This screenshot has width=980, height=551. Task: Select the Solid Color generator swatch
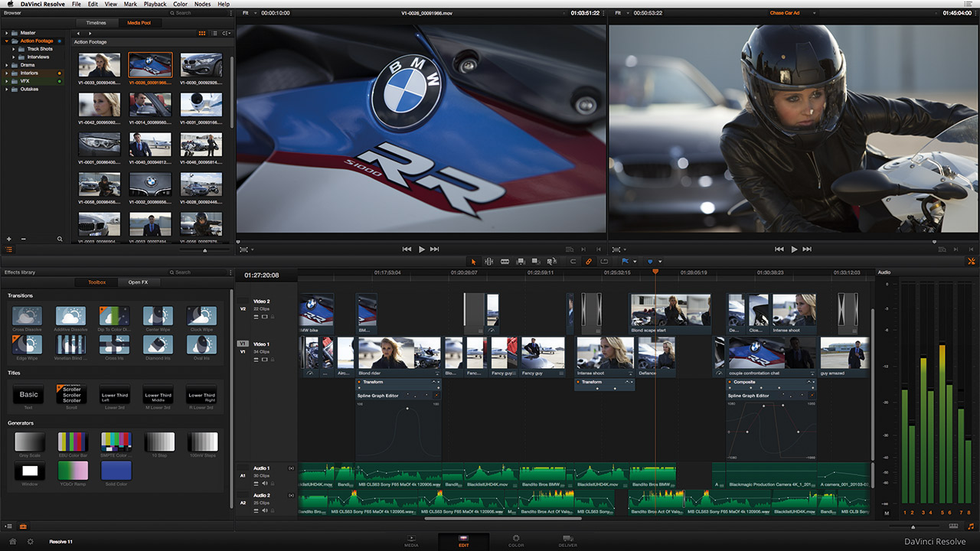tap(116, 471)
